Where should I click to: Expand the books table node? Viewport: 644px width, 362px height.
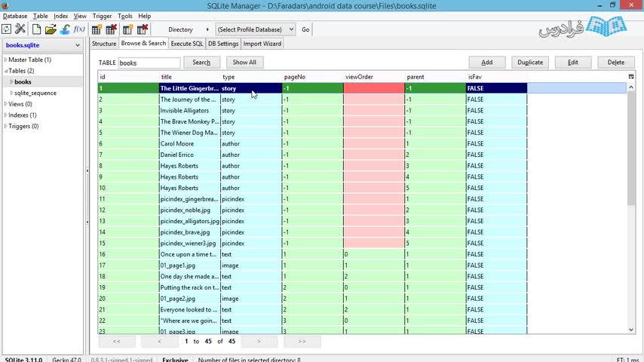tap(11, 81)
